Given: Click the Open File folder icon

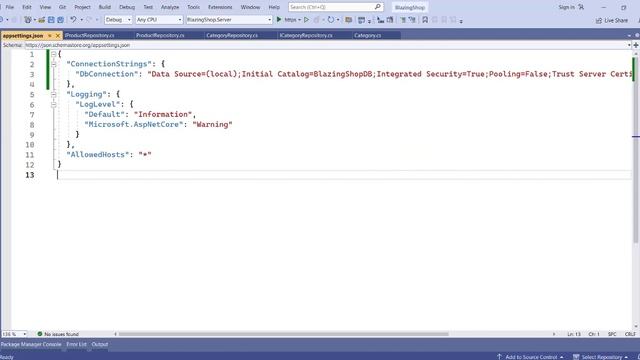Looking at the screenshot, I should click(x=42, y=20).
